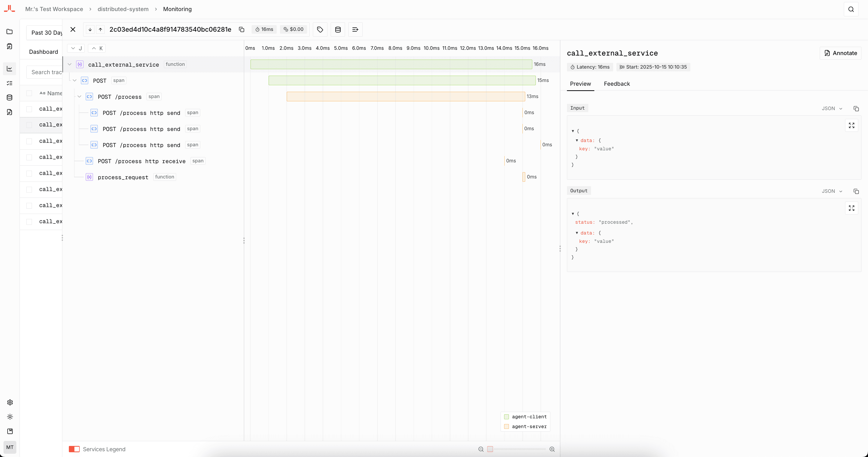The width and height of the screenshot is (868, 457).
Task: Select all traces via Name header checkbox
Action: pos(29,93)
